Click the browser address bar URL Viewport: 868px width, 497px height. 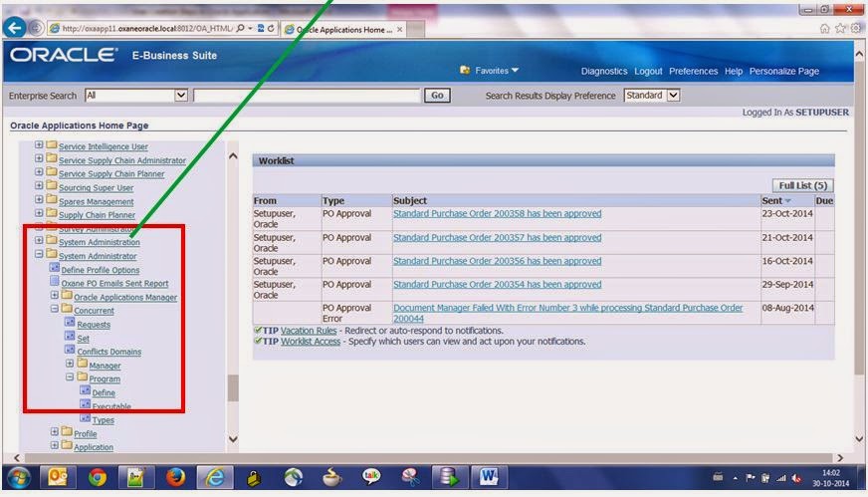146,28
